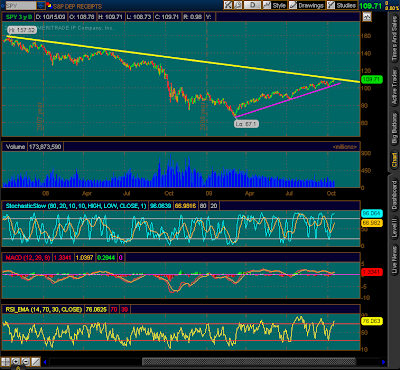The height and width of the screenshot is (370, 400).
Task: Open the Drawings menu
Action: [307, 5]
